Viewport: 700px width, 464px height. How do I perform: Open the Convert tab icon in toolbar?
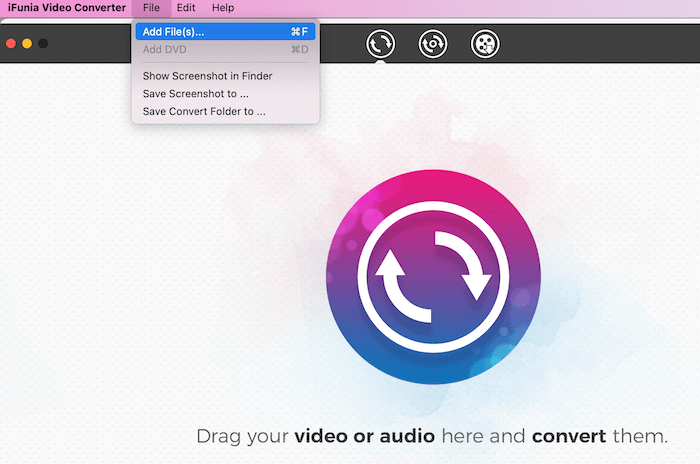coord(380,43)
